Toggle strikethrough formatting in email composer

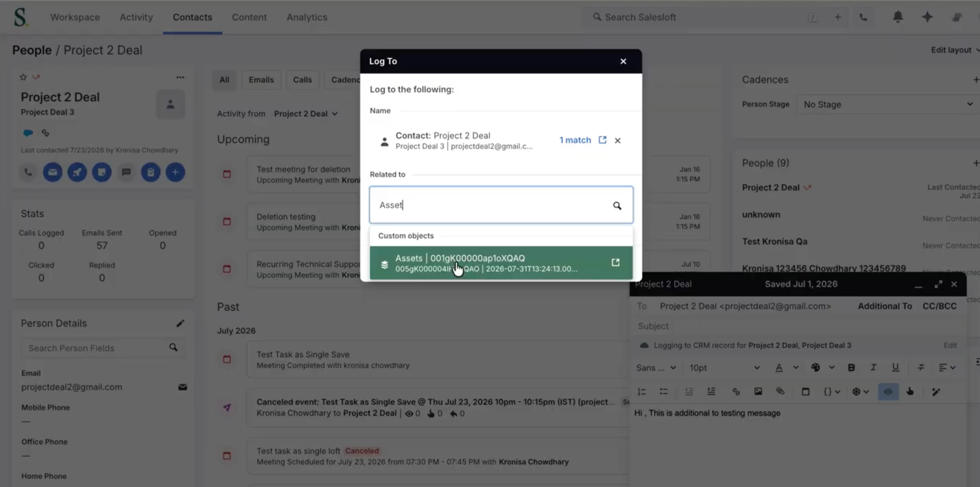[921, 368]
